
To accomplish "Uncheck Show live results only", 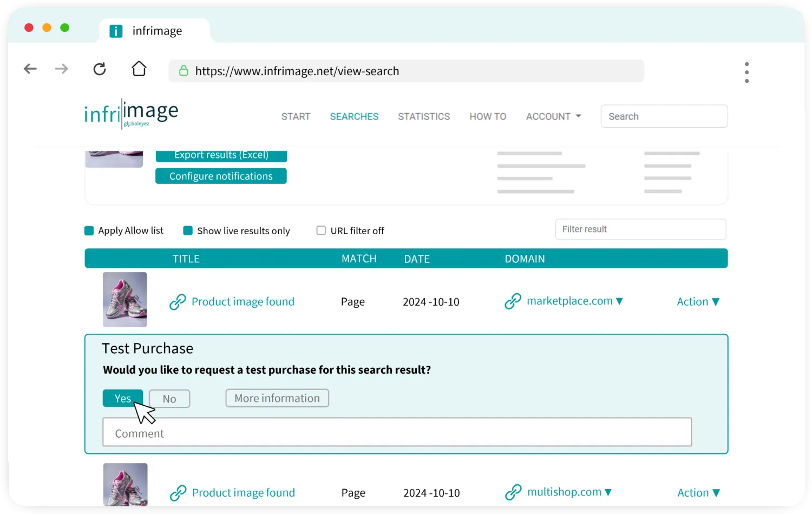I will pos(187,230).
